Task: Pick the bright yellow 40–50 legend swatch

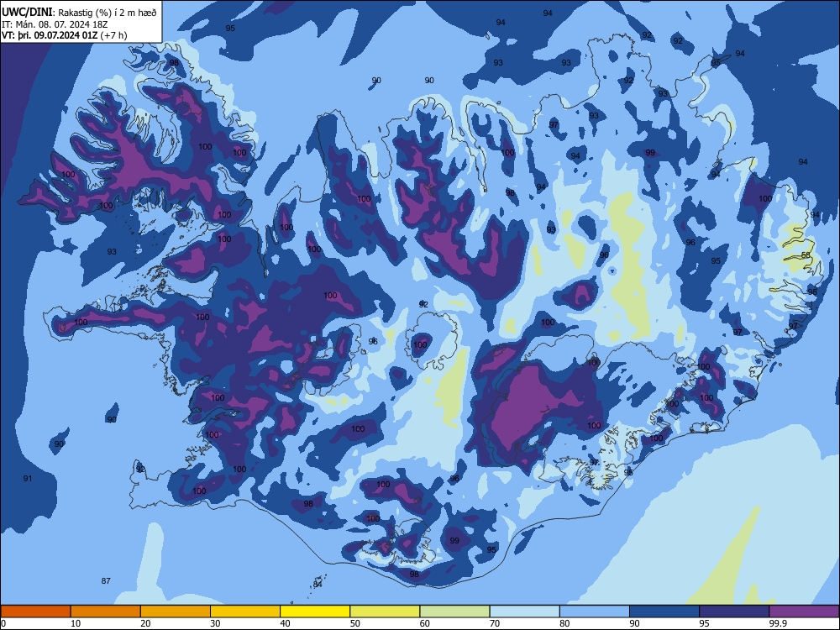Action: (x=315, y=612)
